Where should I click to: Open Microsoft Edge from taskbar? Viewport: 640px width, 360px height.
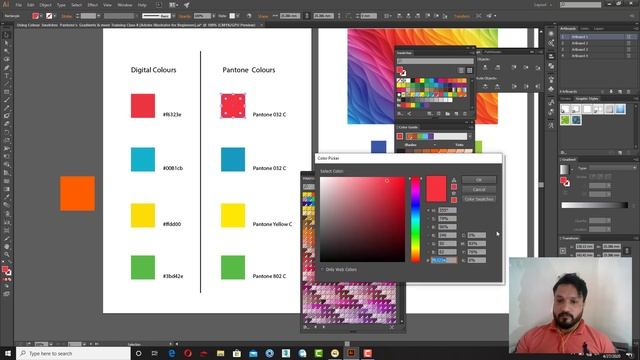[172, 353]
